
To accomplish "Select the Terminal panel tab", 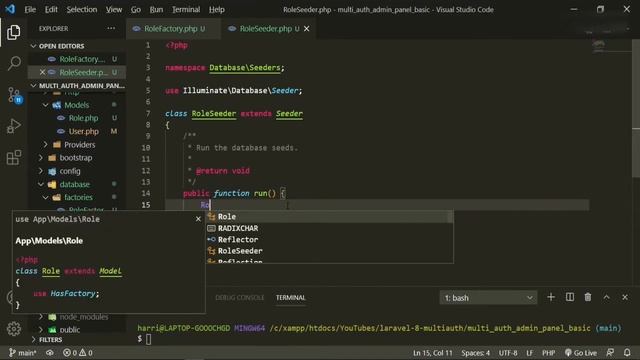I will (x=291, y=298).
